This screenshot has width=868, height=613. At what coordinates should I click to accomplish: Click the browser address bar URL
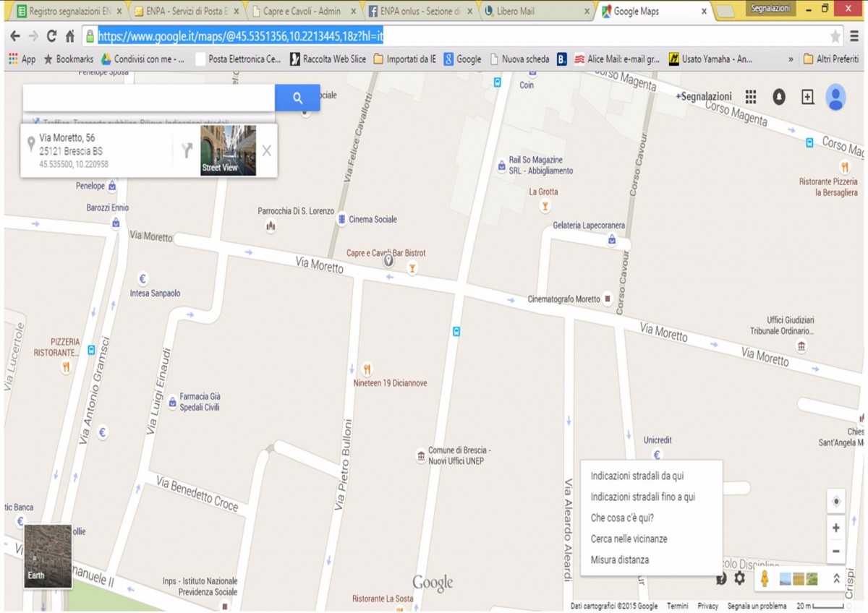240,36
